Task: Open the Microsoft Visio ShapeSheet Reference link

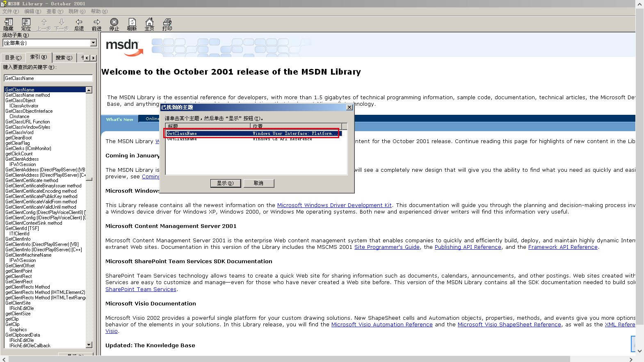Action: pyautogui.click(x=509, y=325)
